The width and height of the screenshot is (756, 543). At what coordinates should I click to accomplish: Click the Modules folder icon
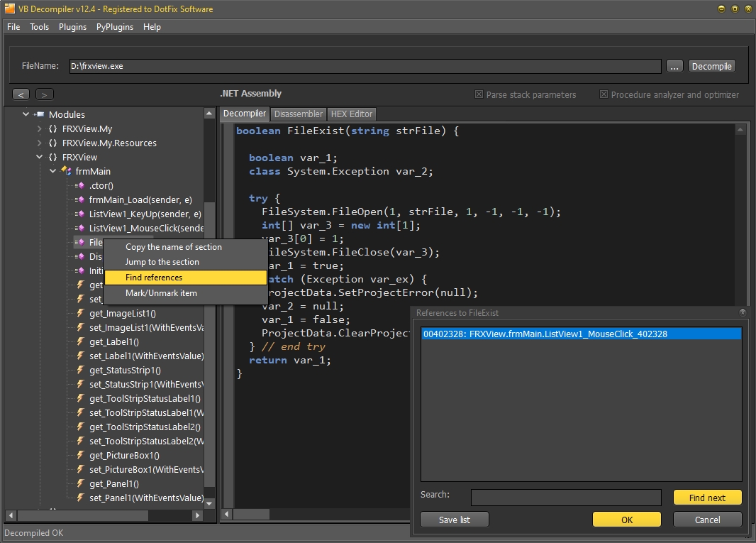pos(40,114)
